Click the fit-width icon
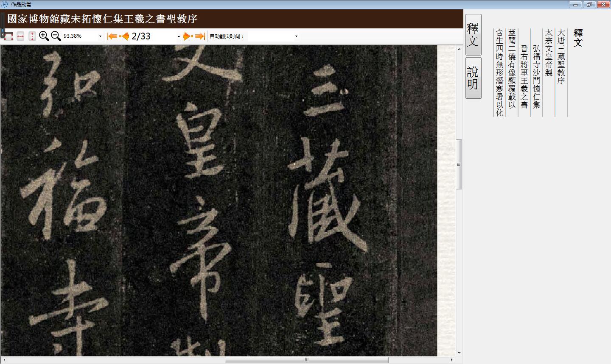The width and height of the screenshot is (611, 364). point(20,36)
